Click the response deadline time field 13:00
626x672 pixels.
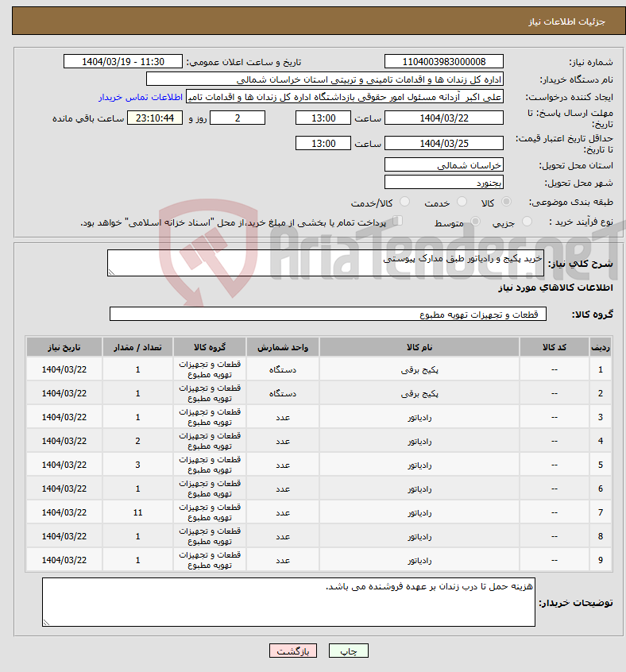323,118
